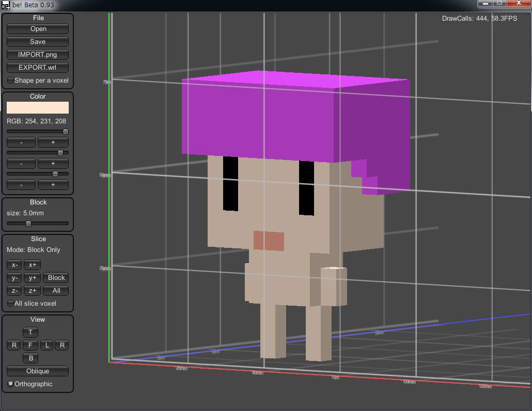Enable Shape per a voxel checkbox
This screenshot has width=532, height=411.
tap(11, 81)
